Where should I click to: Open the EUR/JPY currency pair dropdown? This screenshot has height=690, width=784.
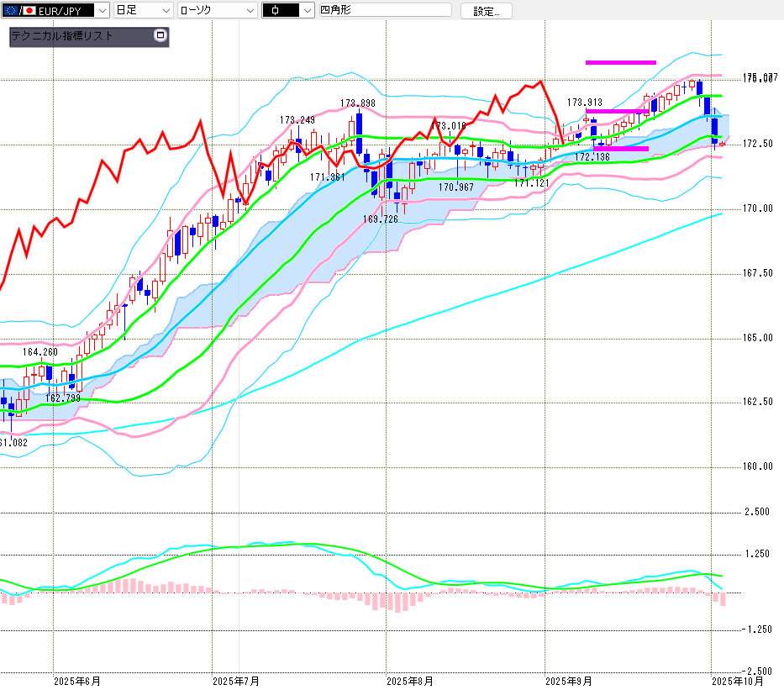pyautogui.click(x=102, y=10)
